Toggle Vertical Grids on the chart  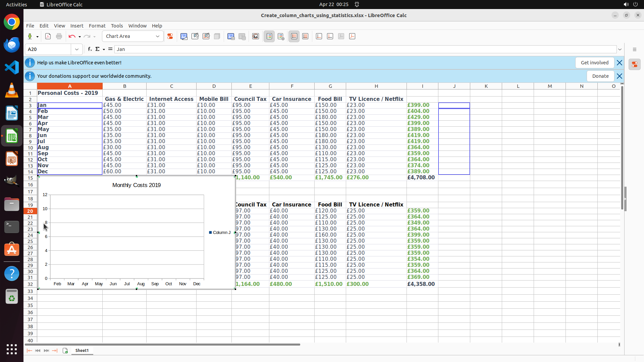(x=305, y=36)
